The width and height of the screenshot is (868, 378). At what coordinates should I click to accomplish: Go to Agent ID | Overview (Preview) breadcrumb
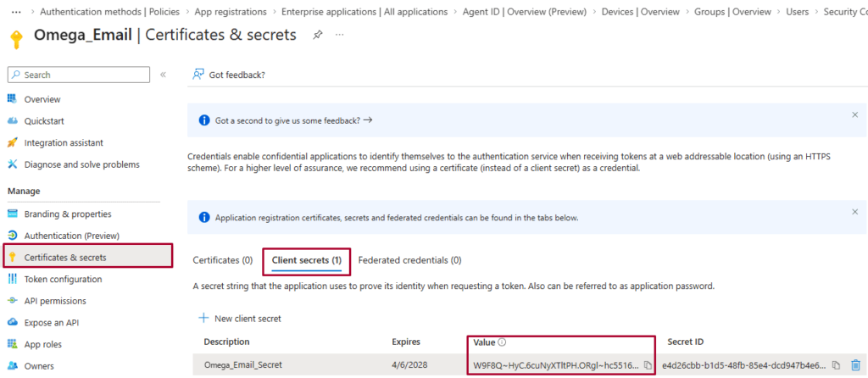(524, 12)
